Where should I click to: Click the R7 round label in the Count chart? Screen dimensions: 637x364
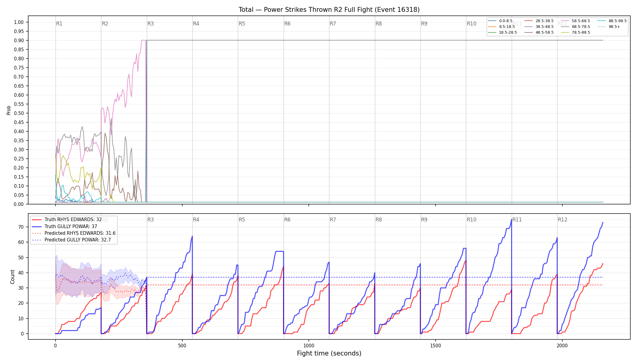[x=333, y=220]
